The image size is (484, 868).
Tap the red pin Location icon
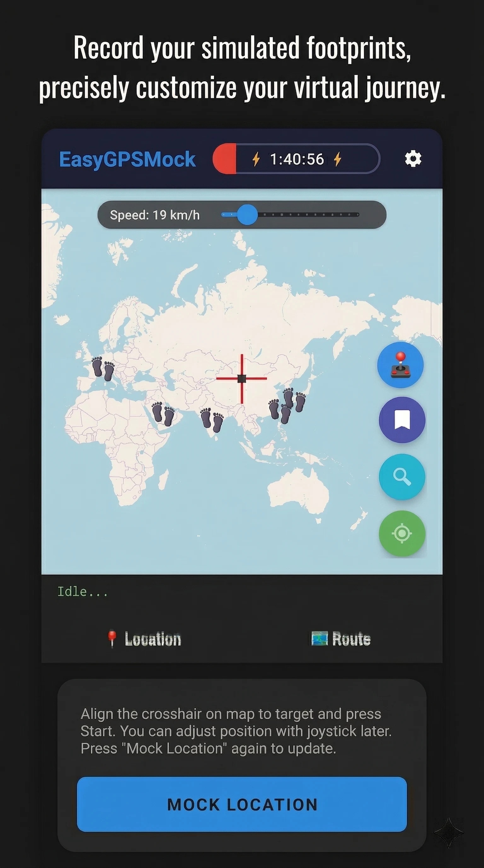pyautogui.click(x=112, y=639)
